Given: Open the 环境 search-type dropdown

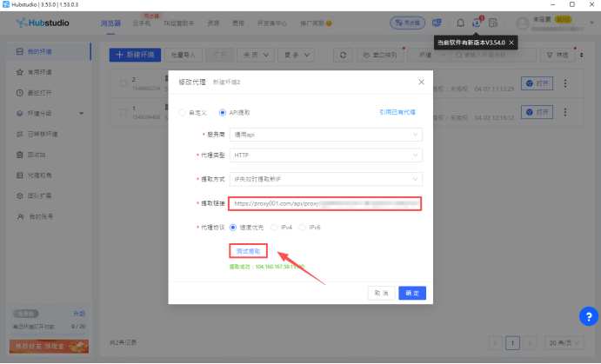Looking at the screenshot, I should pos(430,55).
